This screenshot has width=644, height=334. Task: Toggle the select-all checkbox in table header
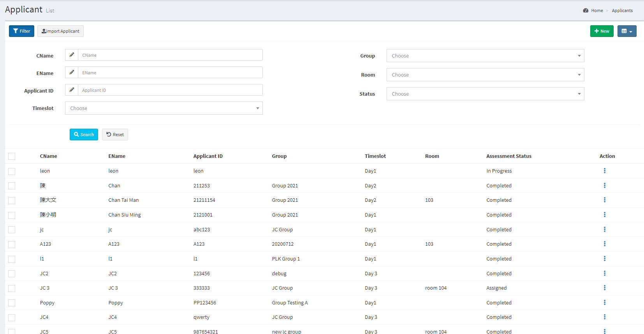(x=12, y=156)
